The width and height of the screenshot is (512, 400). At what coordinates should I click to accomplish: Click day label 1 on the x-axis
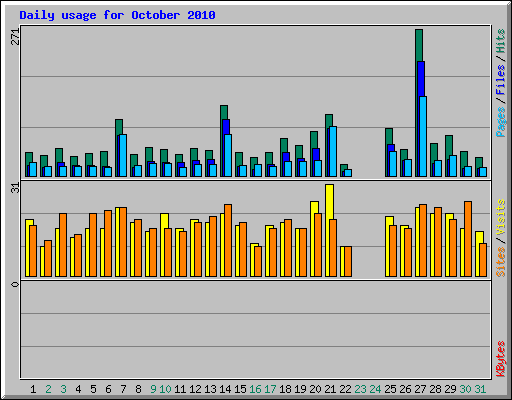(x=33, y=389)
